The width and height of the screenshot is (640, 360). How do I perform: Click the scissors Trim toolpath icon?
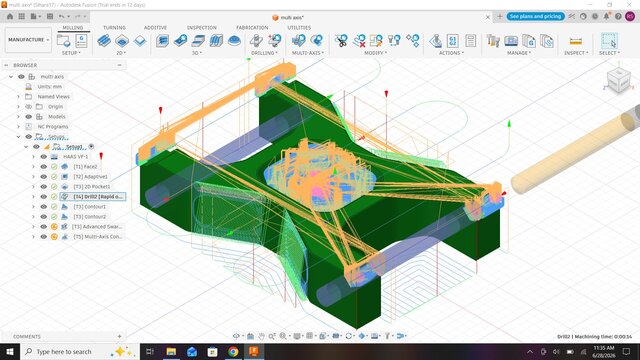[341, 40]
